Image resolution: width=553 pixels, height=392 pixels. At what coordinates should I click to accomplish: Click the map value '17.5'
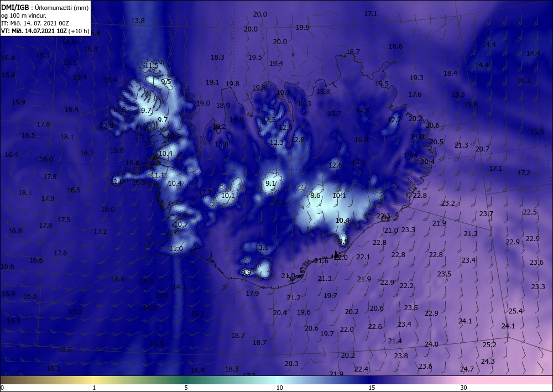coord(64,220)
